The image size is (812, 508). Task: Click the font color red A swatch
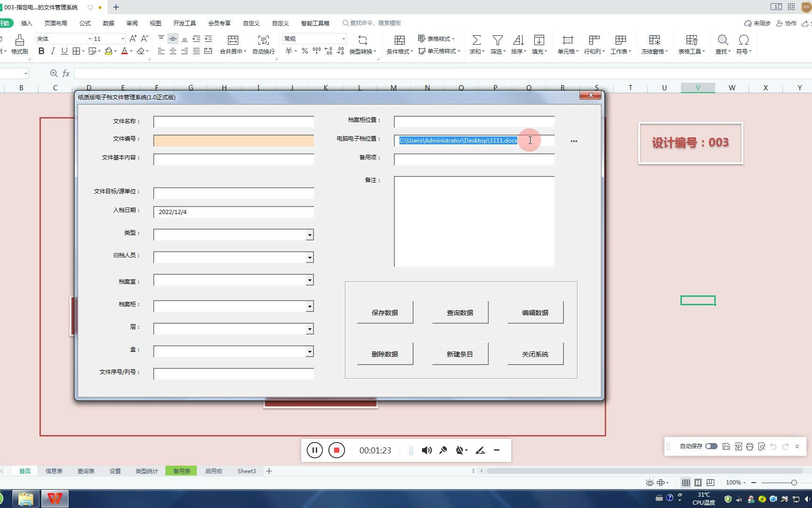pyautogui.click(x=125, y=51)
